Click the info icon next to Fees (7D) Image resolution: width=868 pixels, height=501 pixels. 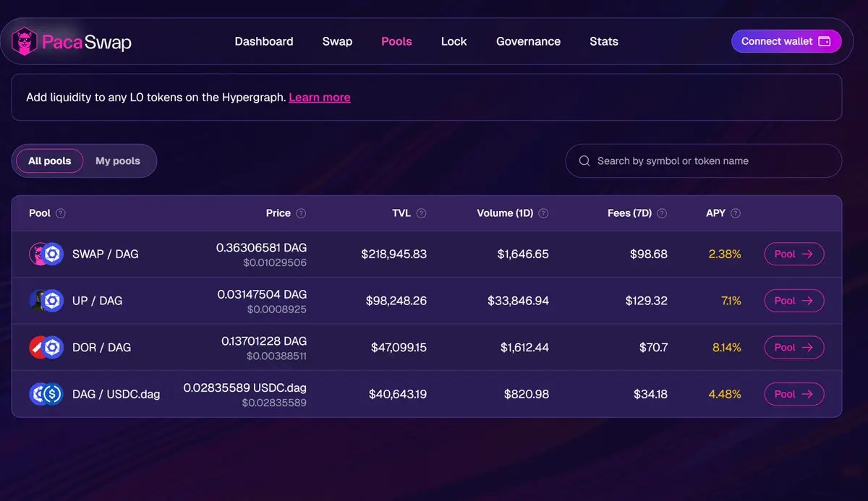click(x=662, y=213)
